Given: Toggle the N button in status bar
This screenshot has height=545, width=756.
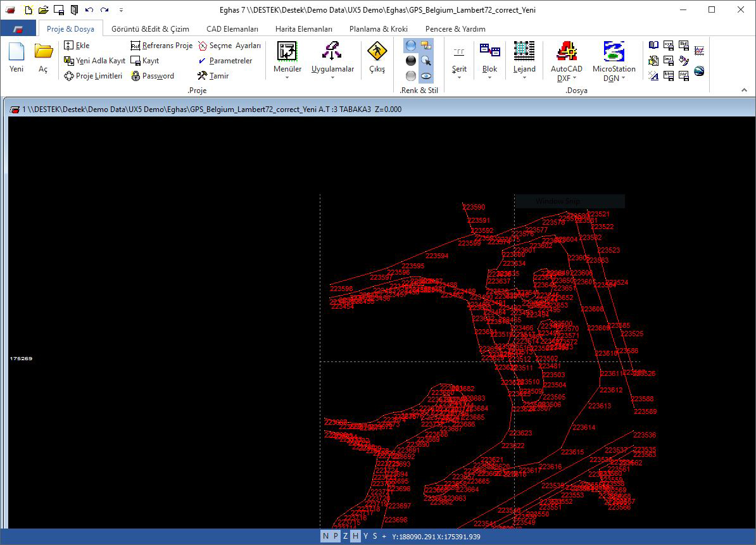Looking at the screenshot, I should [x=325, y=536].
